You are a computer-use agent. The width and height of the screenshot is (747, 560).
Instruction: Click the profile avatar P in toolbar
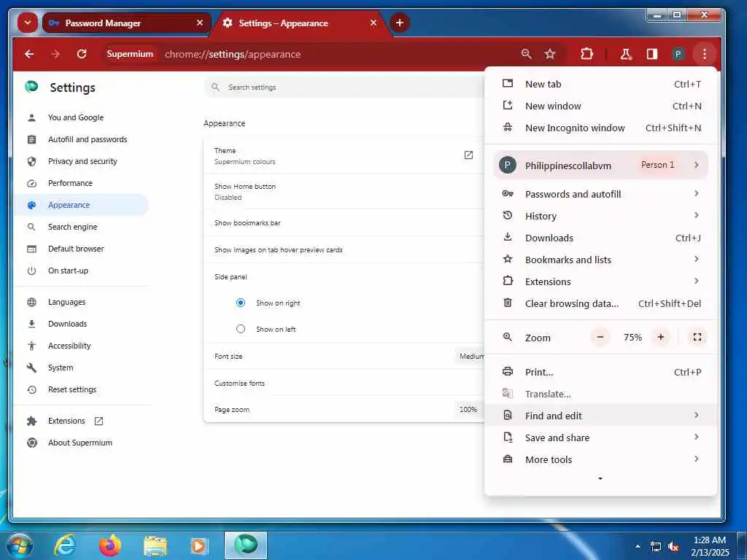point(678,54)
